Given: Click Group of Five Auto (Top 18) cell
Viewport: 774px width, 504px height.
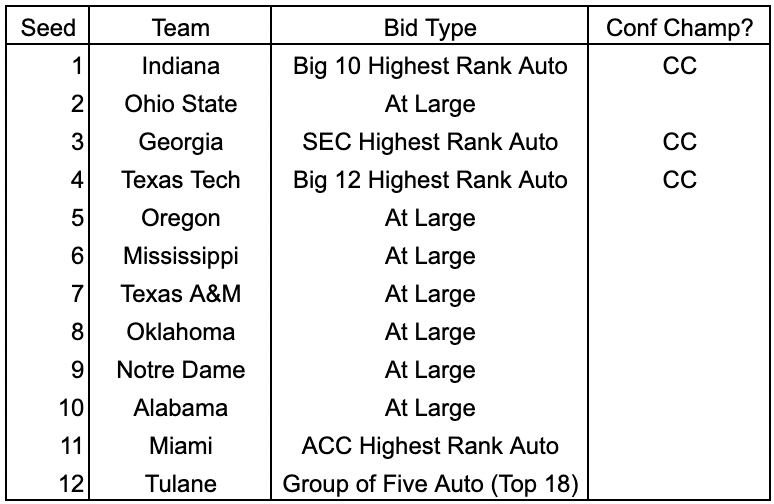Looking at the screenshot, I should click(x=430, y=484).
